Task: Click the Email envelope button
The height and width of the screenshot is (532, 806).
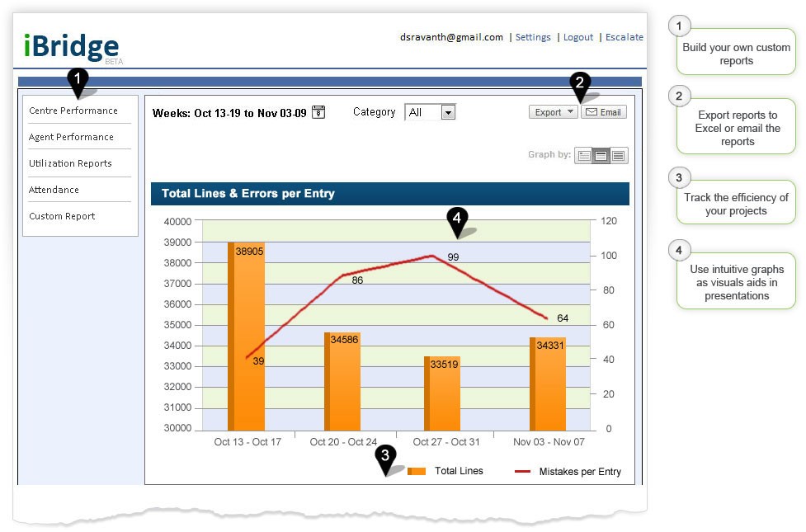Action: tap(603, 112)
